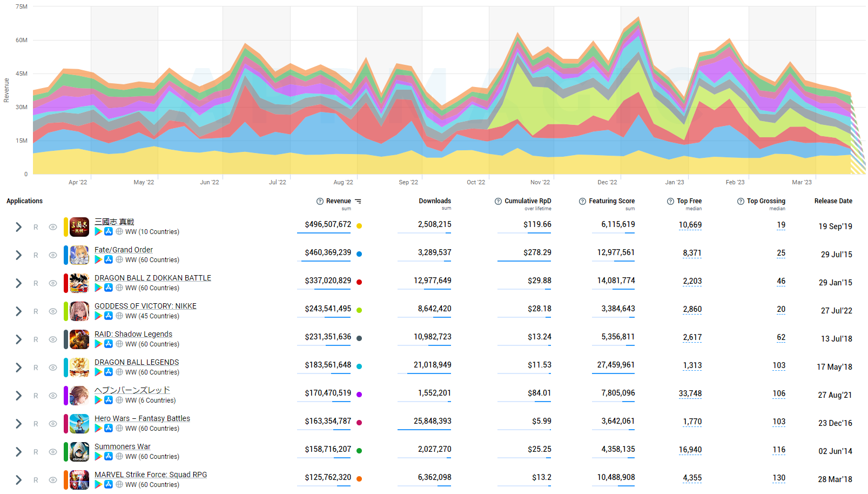
Task: Sort by the Featuring Score column header
Action: point(611,201)
